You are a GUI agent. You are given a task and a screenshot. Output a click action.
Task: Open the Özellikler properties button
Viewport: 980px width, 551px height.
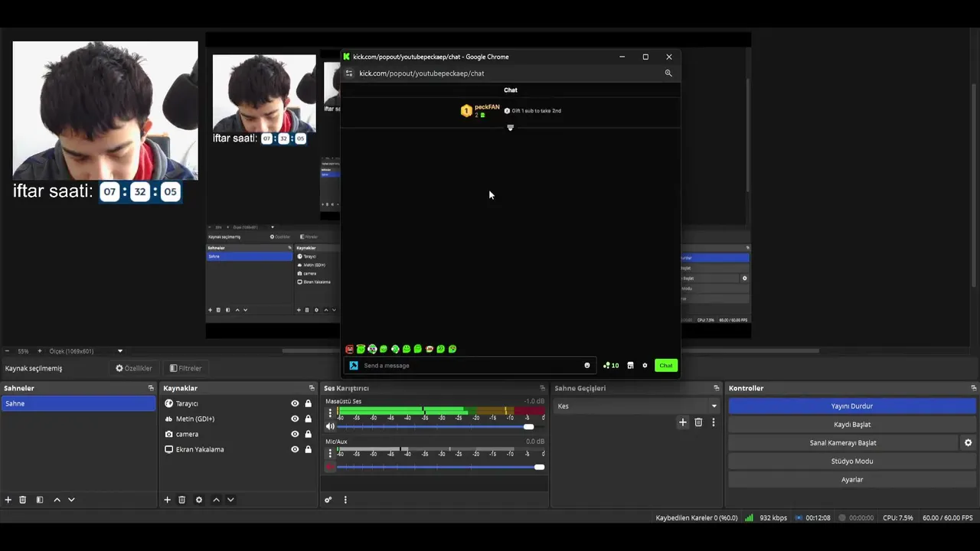(134, 368)
